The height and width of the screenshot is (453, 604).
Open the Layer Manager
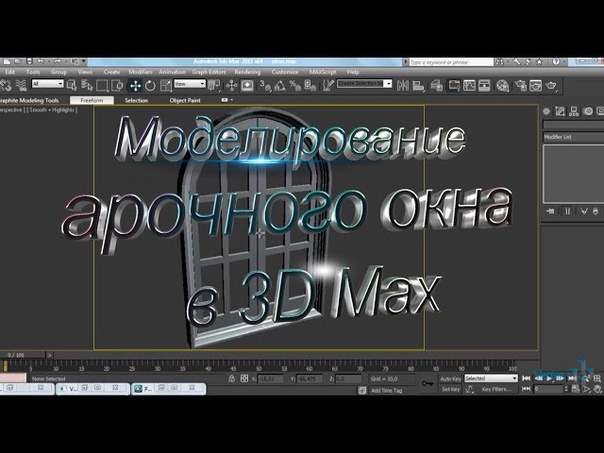[436, 85]
